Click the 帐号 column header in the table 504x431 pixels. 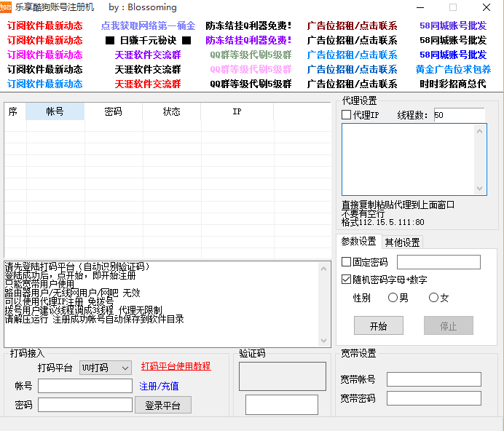(55, 111)
